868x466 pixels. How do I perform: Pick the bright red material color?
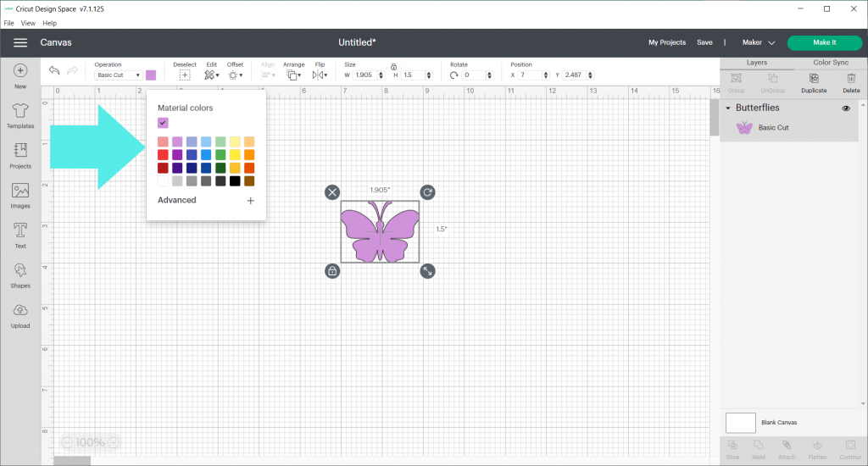[163, 155]
